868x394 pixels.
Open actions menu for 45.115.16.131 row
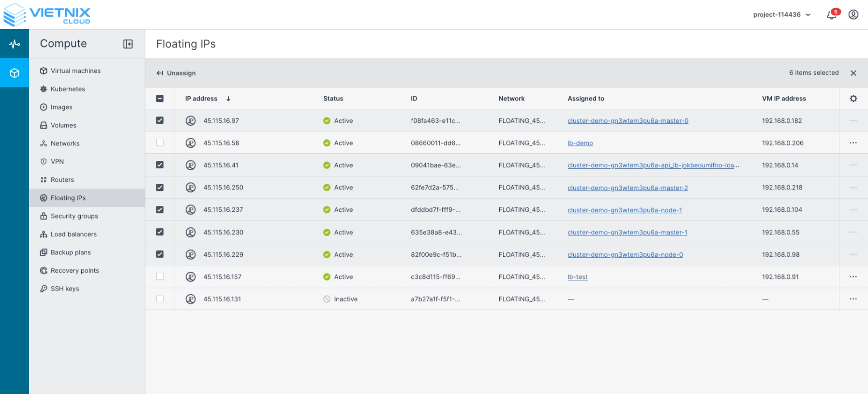tap(853, 299)
